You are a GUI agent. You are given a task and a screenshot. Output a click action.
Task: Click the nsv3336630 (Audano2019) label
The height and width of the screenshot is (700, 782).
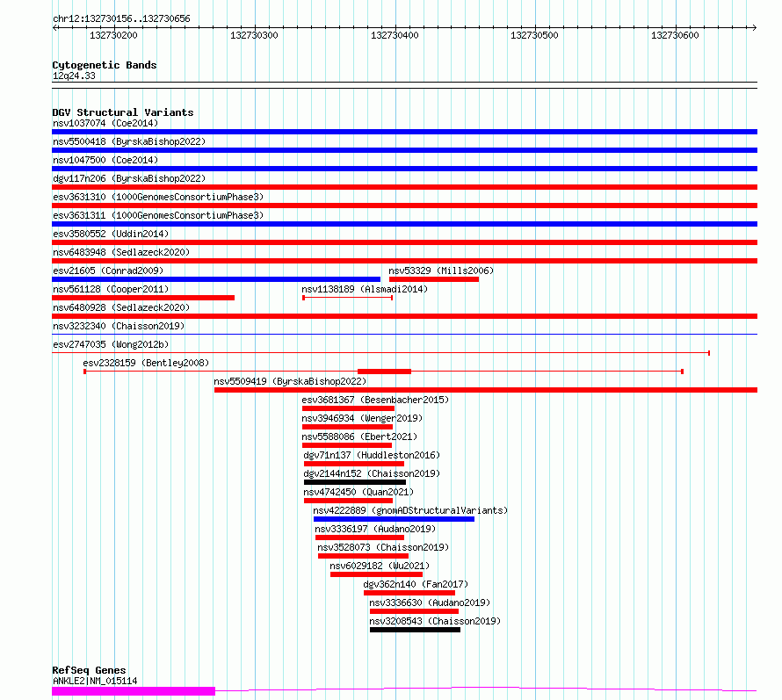coord(430,603)
